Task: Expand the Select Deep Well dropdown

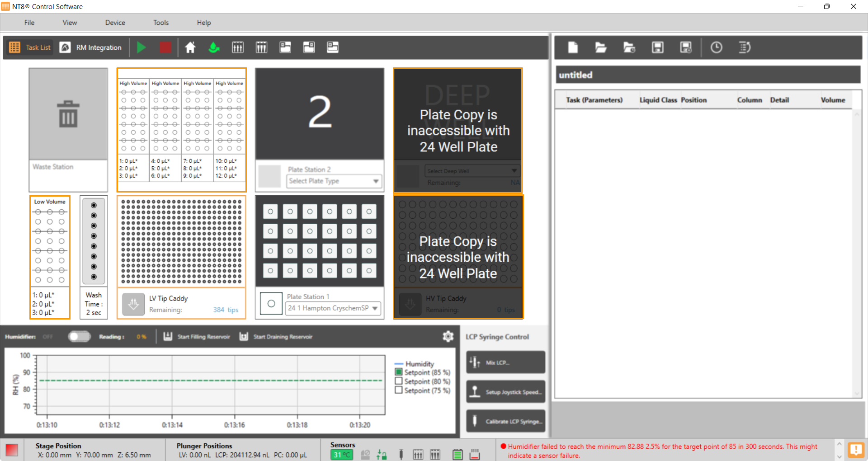Action: tap(472, 171)
